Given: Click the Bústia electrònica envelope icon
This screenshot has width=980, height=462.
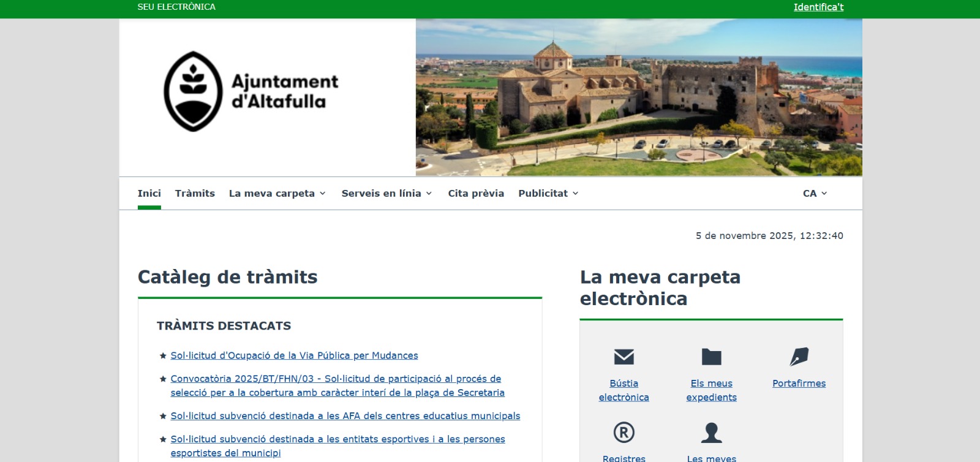Looking at the screenshot, I should click(x=624, y=357).
